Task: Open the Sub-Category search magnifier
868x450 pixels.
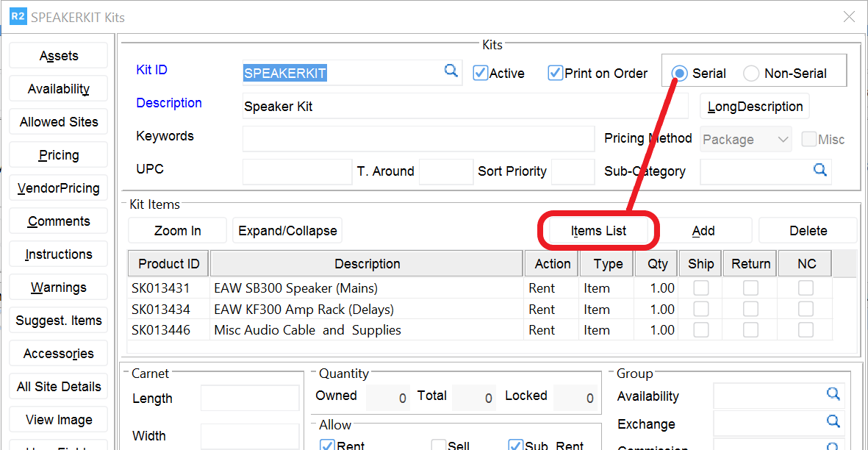Action: point(820,170)
